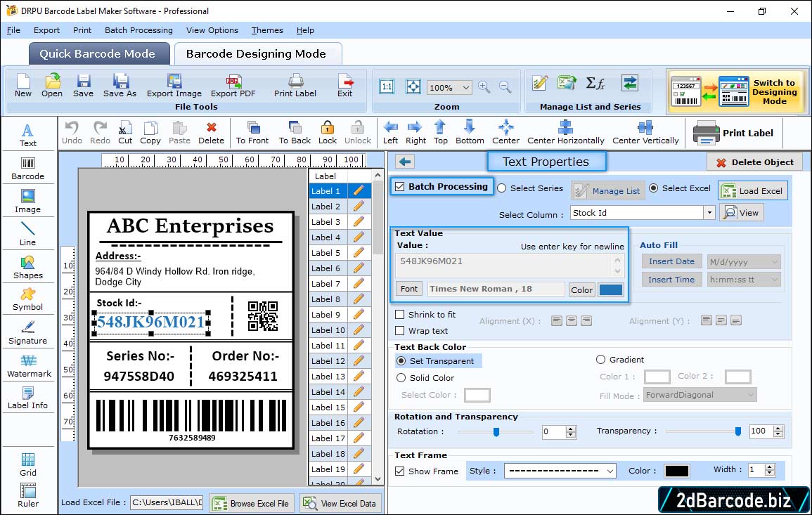Click the Save icon
Viewport: 812px width, 515px height.
(x=83, y=86)
